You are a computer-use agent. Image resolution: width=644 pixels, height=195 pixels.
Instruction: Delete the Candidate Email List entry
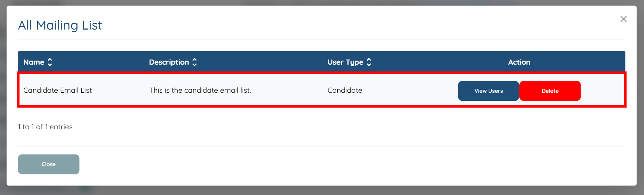coord(550,91)
